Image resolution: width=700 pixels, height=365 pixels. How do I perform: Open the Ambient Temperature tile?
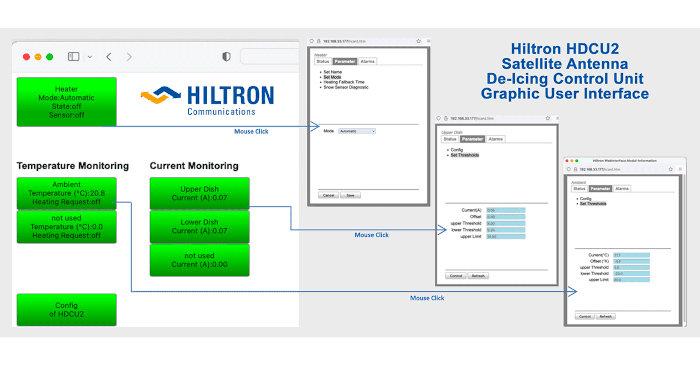(67, 193)
